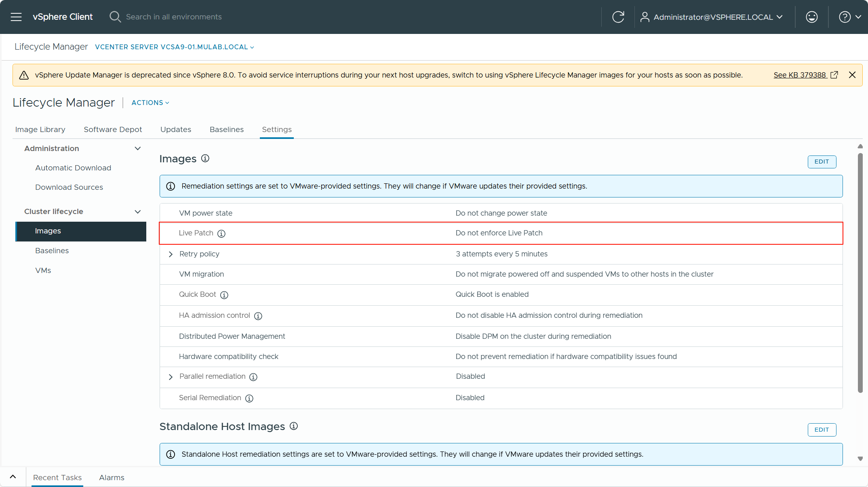Click info icon beside Quick Boot
868x487 pixels.
pyautogui.click(x=224, y=295)
